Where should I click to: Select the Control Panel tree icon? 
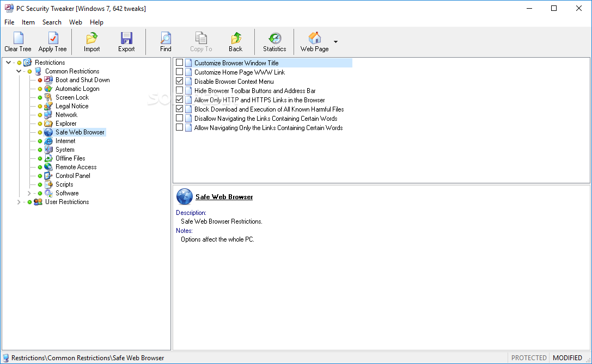[x=48, y=175]
